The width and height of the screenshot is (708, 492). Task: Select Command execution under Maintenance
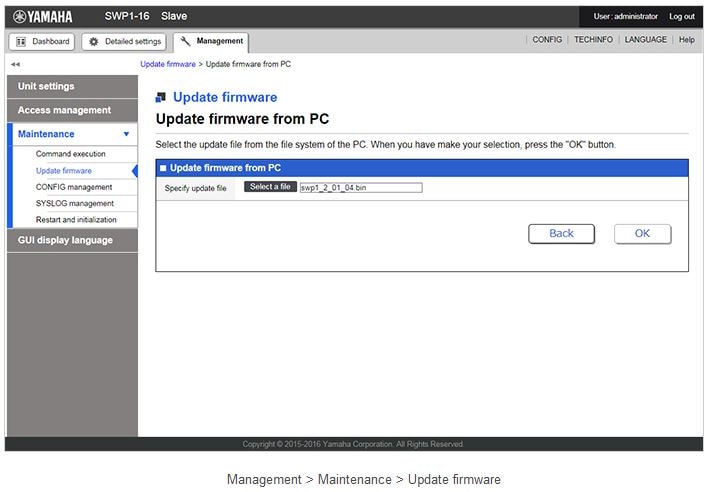70,154
